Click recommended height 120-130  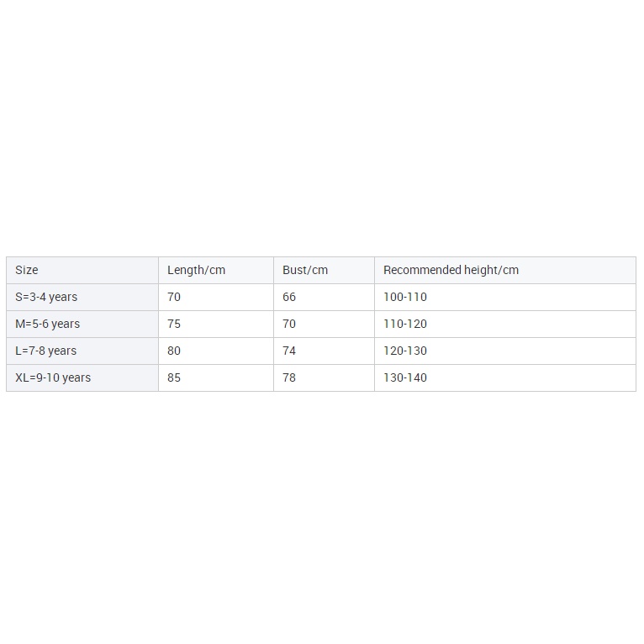pos(405,351)
